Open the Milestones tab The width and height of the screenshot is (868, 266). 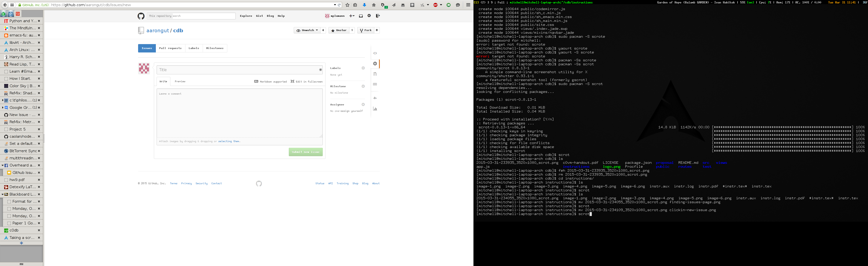pyautogui.click(x=215, y=48)
